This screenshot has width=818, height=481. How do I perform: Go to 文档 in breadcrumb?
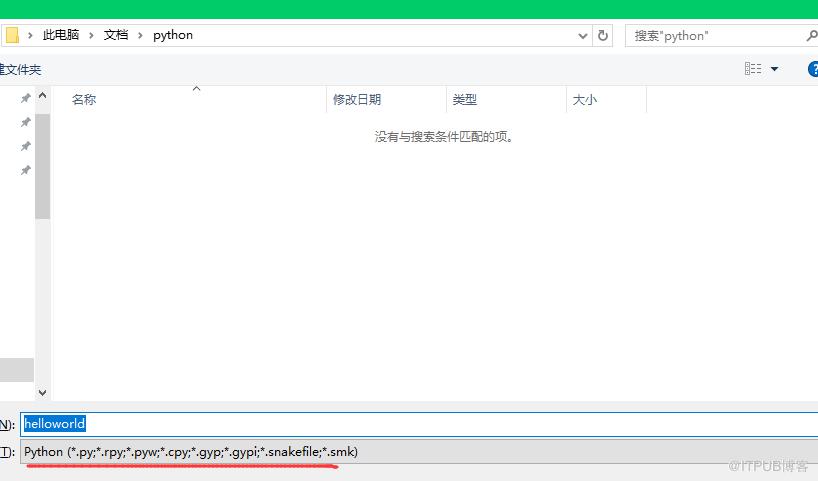click(115, 35)
